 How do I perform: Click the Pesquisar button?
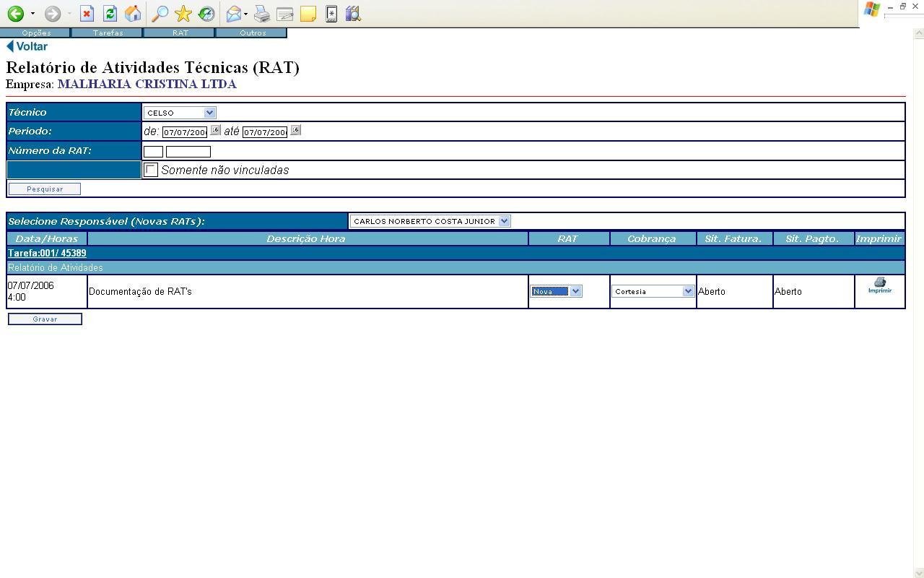pos(45,189)
